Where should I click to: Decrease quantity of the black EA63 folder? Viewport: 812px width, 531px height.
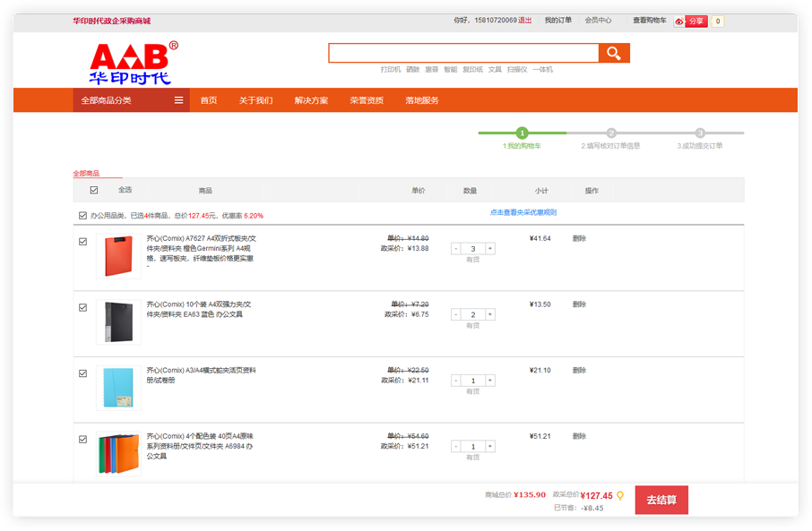(x=456, y=315)
